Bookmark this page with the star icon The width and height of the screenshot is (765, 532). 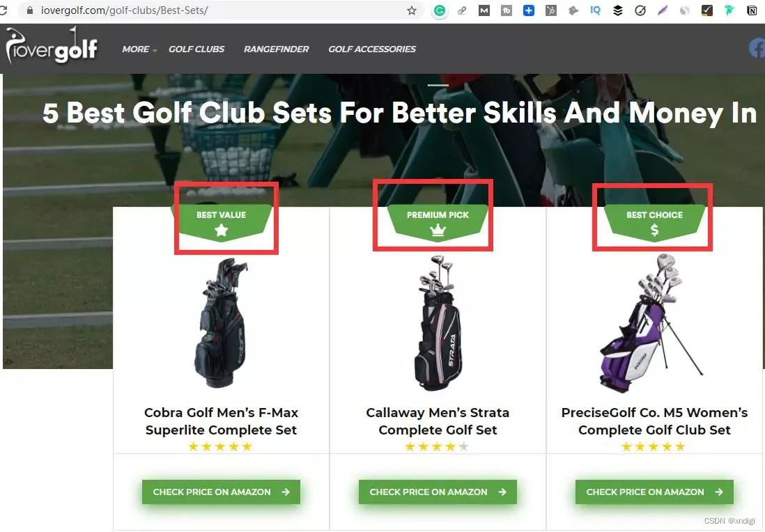point(412,10)
